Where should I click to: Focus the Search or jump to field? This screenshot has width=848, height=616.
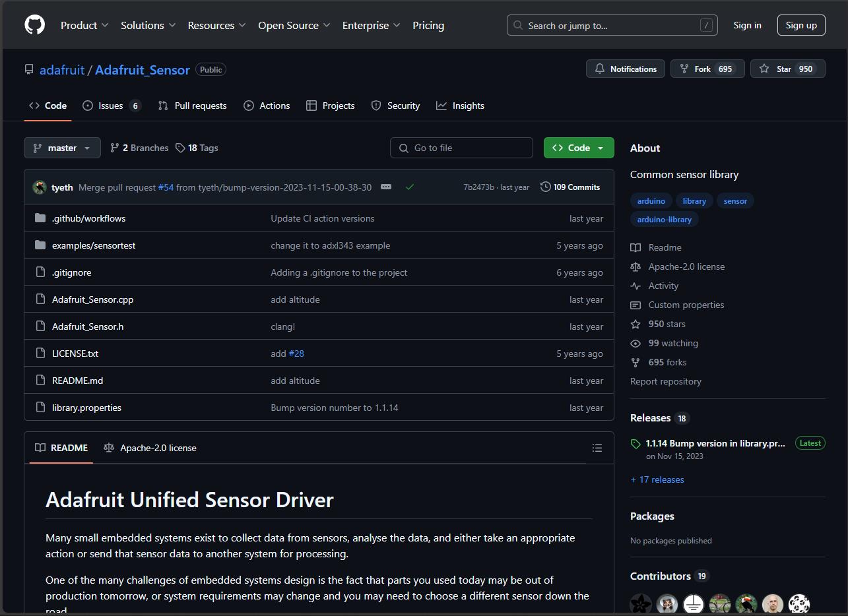(612, 25)
